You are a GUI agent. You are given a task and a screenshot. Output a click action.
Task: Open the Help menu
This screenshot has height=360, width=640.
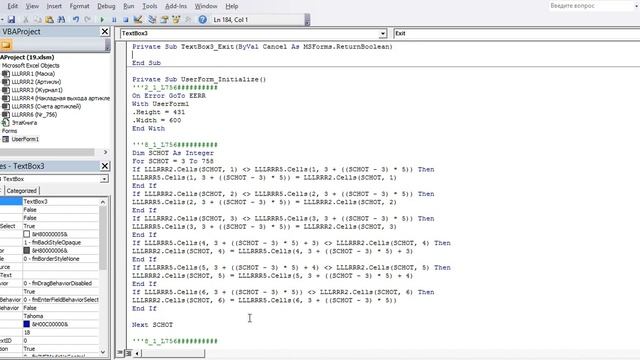click(x=232, y=6)
